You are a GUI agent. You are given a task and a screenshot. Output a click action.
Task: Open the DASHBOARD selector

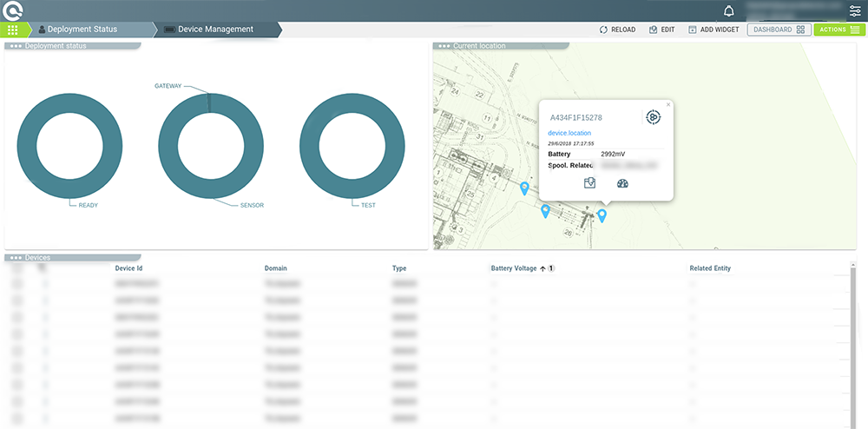click(779, 30)
